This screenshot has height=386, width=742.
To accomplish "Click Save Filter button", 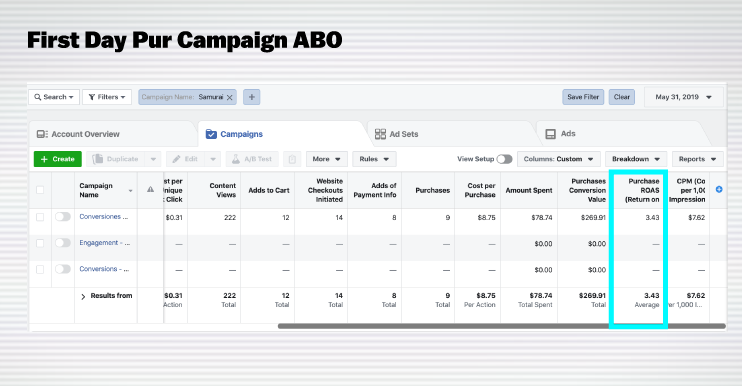I will click(x=583, y=97).
